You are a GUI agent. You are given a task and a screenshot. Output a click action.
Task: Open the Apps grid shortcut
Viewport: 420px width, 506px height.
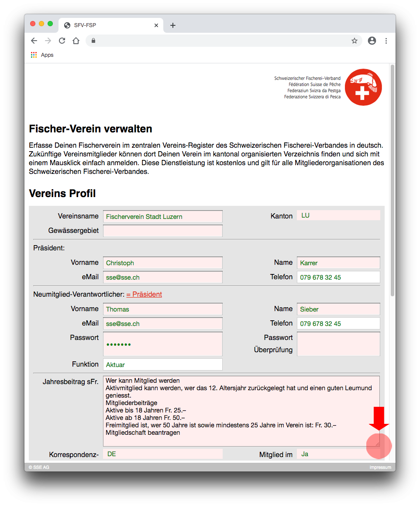(x=42, y=55)
